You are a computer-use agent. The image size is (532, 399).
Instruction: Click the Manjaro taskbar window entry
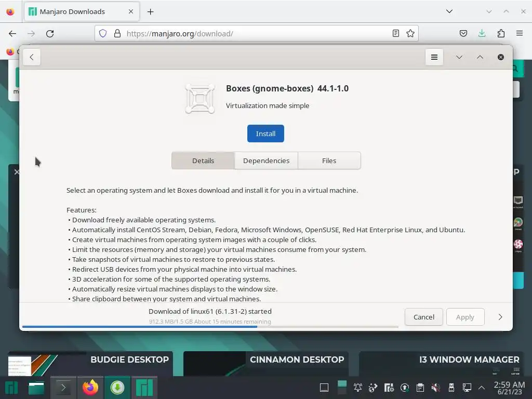point(144,388)
